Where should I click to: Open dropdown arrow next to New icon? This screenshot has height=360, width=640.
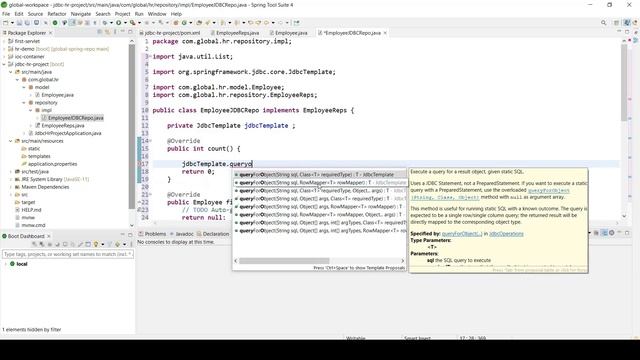[12, 23]
